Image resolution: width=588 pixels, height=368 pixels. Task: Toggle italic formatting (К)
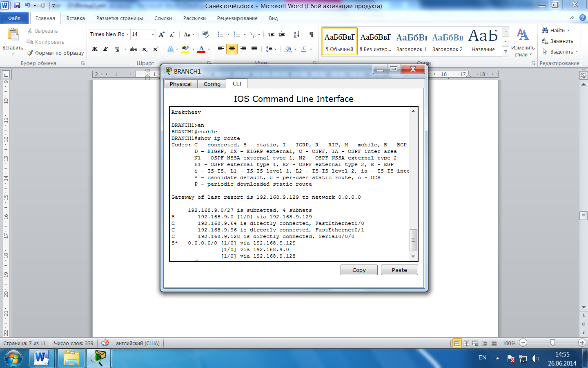105,49
